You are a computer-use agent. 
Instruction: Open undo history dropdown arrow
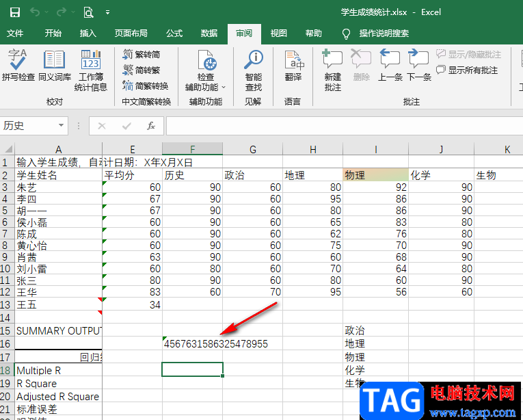pyautogui.click(x=46, y=12)
